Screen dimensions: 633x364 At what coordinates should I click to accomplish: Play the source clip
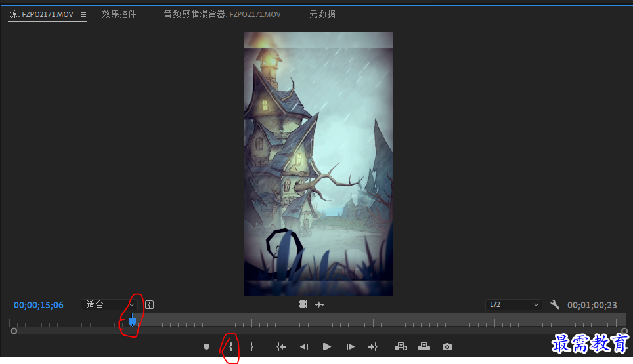[x=326, y=347]
